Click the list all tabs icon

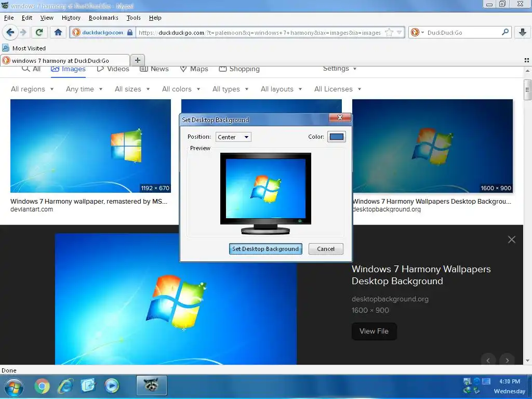pos(527,60)
